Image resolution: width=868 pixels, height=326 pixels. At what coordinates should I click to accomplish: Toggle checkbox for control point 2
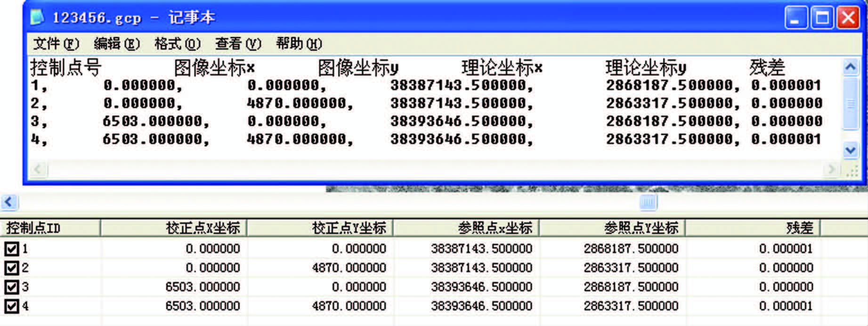[11, 268]
